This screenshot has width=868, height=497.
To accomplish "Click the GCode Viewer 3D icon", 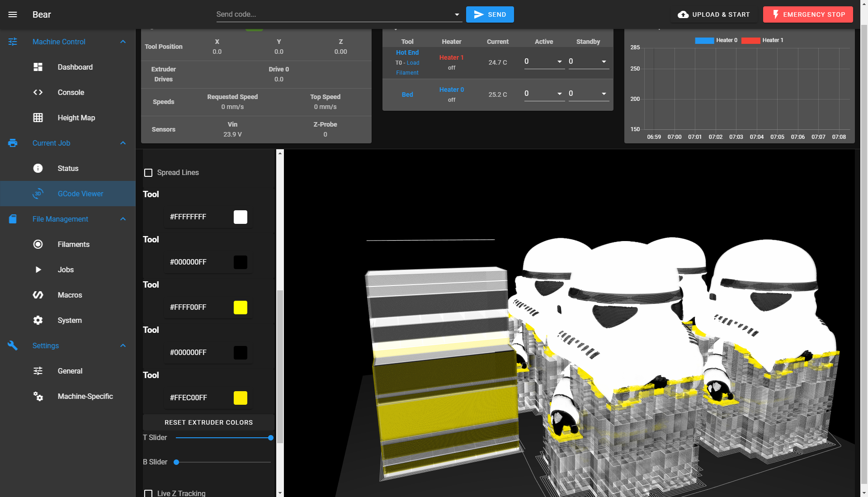I will coord(38,194).
